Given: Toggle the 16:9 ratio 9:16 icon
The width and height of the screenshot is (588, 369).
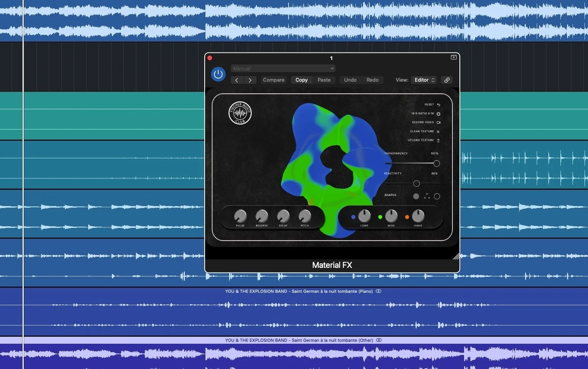Looking at the screenshot, I should tap(438, 114).
